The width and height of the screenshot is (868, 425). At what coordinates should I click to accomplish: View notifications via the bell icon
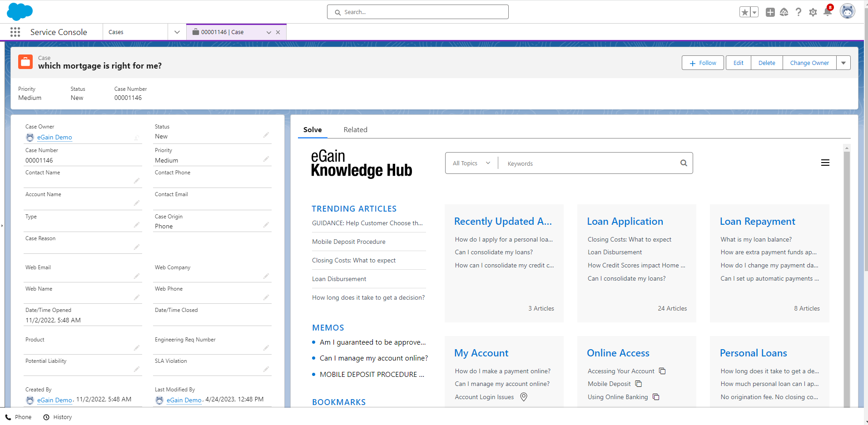828,12
